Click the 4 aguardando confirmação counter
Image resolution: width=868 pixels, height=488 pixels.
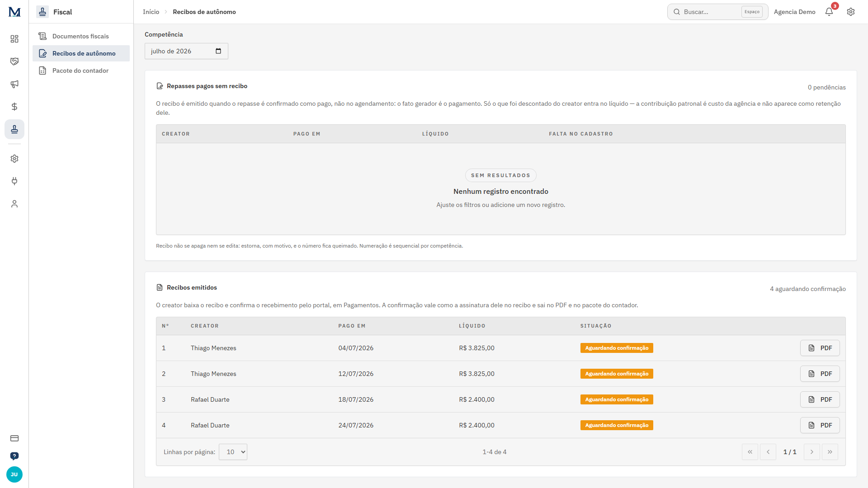(808, 289)
